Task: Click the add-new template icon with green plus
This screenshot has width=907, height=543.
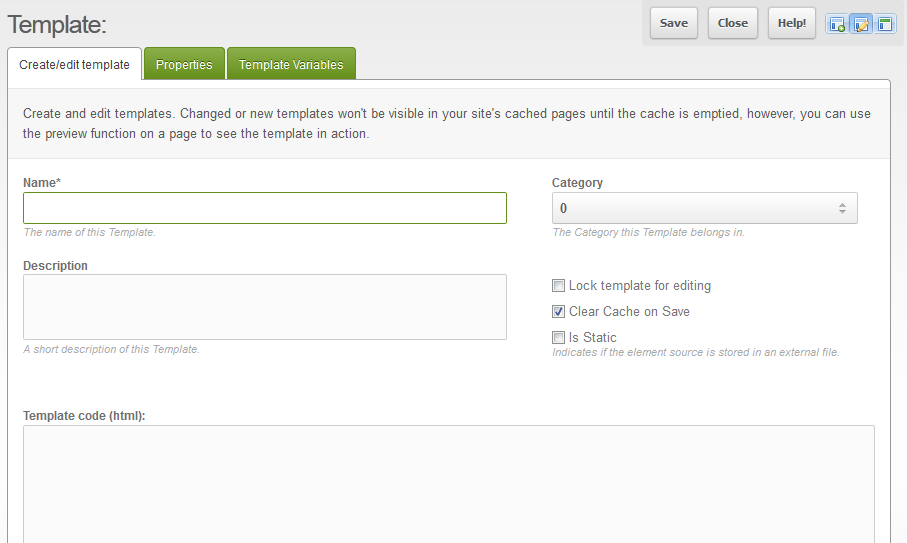Action: (837, 24)
